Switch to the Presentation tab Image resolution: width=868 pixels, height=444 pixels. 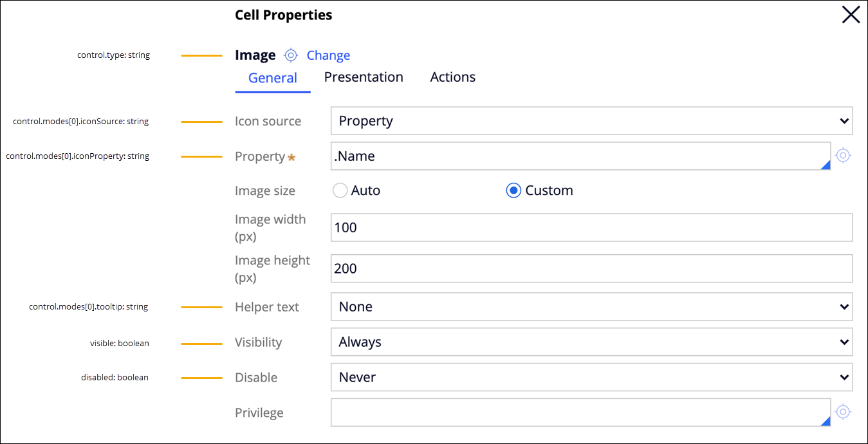[x=364, y=77]
